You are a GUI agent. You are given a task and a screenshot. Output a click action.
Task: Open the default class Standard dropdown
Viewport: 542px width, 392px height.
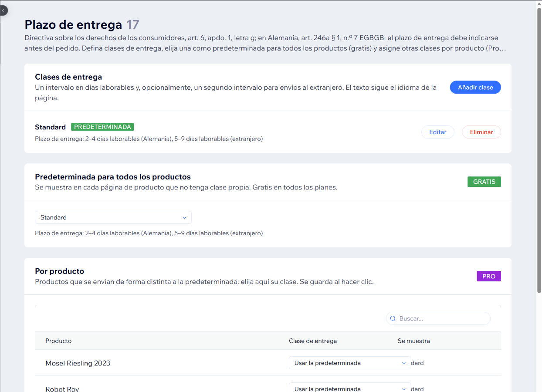click(x=113, y=217)
